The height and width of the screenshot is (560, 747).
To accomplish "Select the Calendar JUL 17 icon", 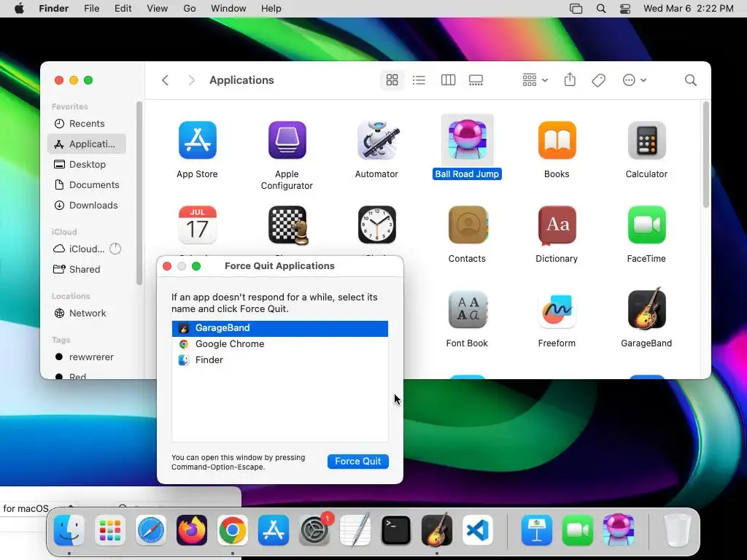I will coord(197,225).
